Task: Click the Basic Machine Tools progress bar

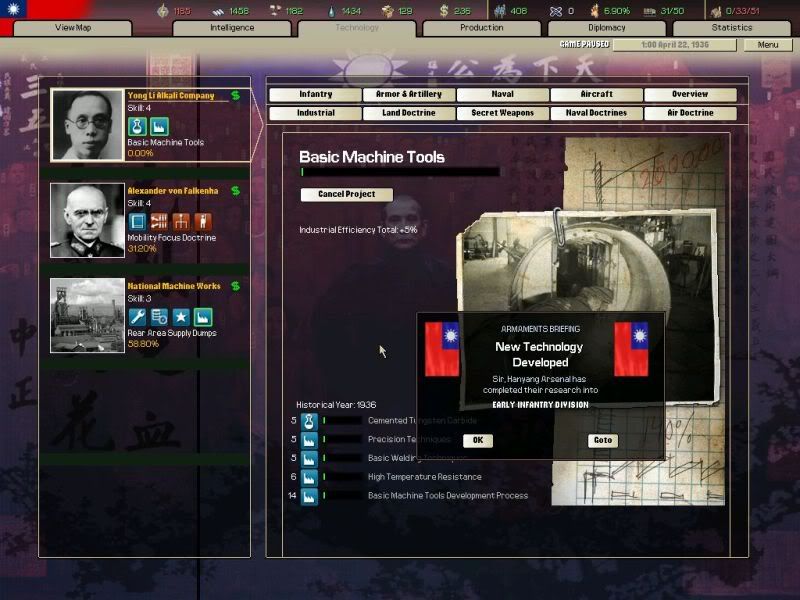Action: (x=400, y=172)
